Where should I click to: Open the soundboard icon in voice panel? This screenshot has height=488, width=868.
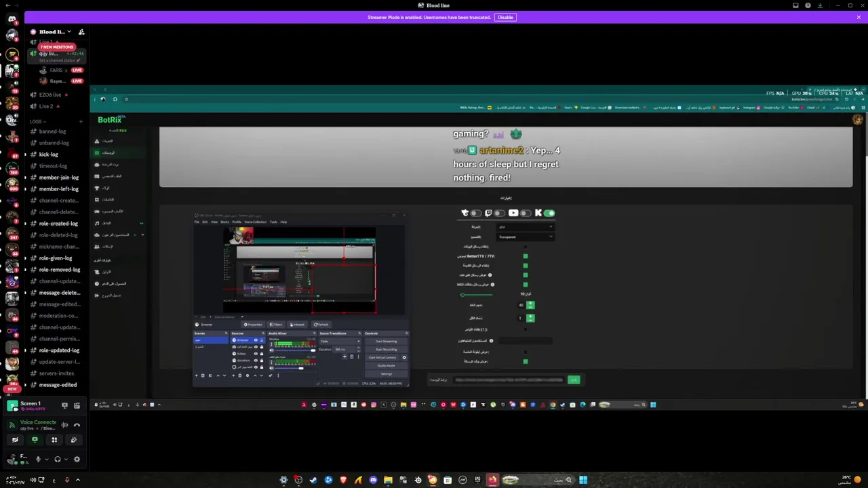pos(74,440)
